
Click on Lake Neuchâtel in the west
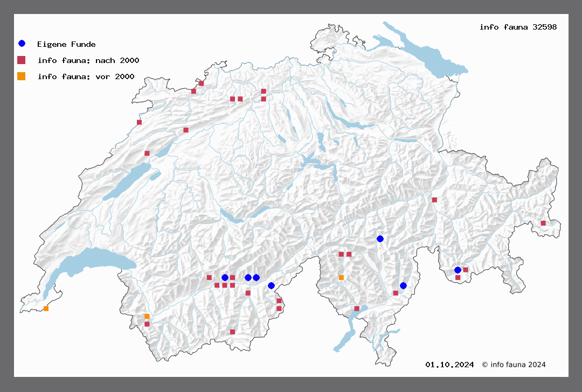click(x=128, y=180)
